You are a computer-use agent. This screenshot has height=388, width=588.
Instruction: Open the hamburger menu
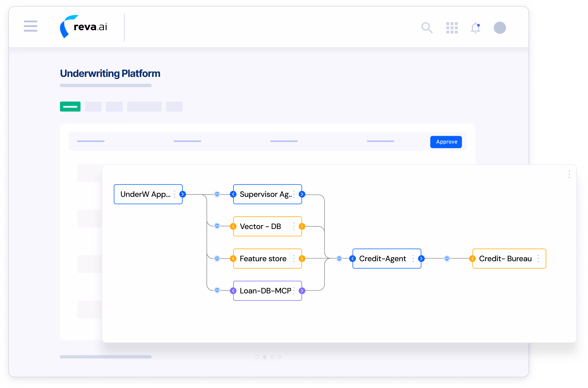pyautogui.click(x=31, y=26)
